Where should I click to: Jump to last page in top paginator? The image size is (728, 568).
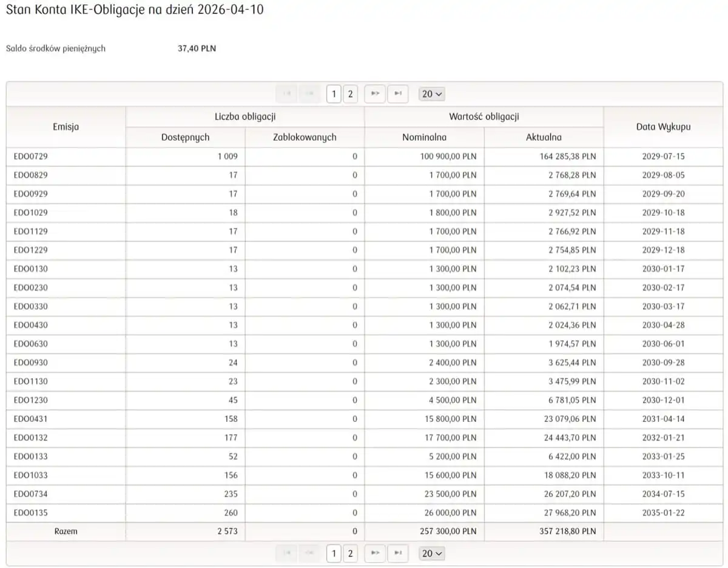[397, 94]
